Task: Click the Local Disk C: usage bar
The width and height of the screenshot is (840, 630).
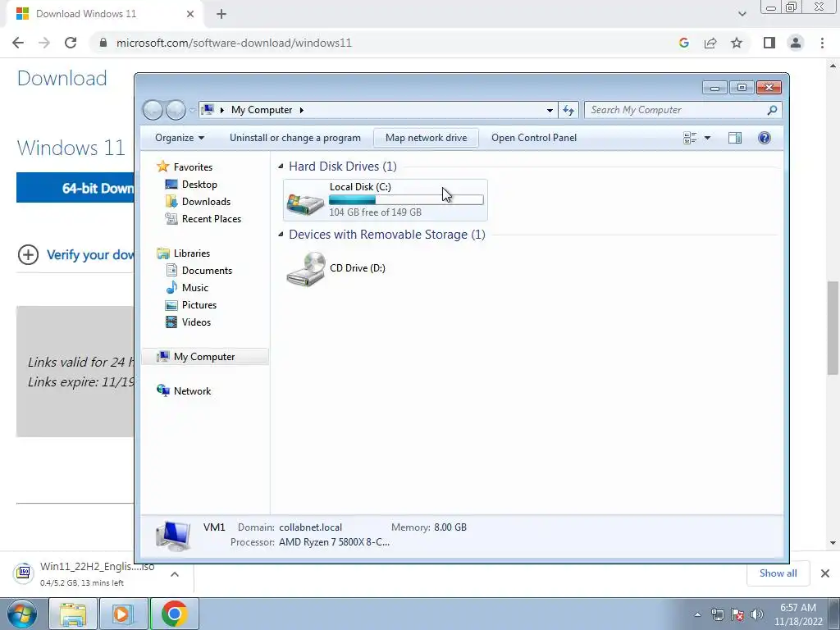Action: pos(406,200)
